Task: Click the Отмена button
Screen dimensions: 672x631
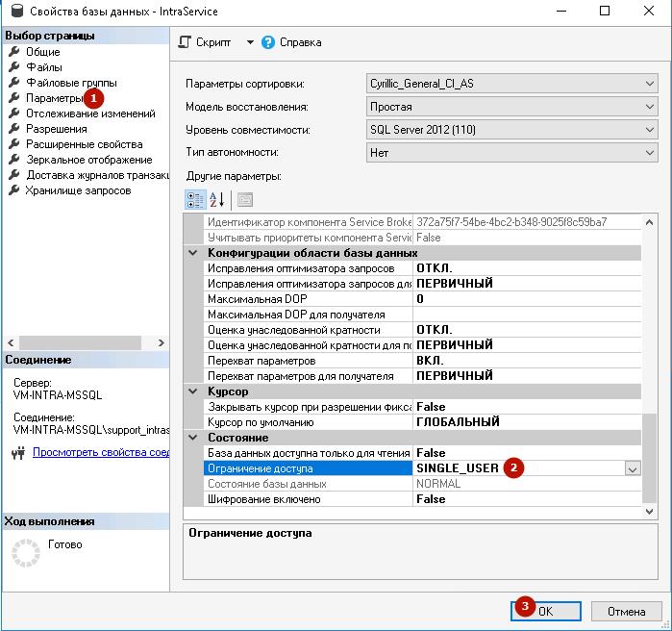Action: click(627, 612)
